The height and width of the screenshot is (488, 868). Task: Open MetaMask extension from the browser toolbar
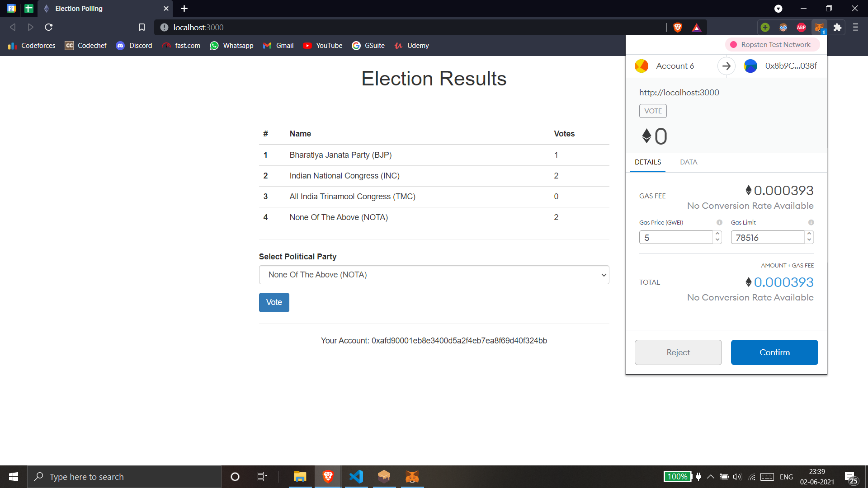(x=819, y=27)
